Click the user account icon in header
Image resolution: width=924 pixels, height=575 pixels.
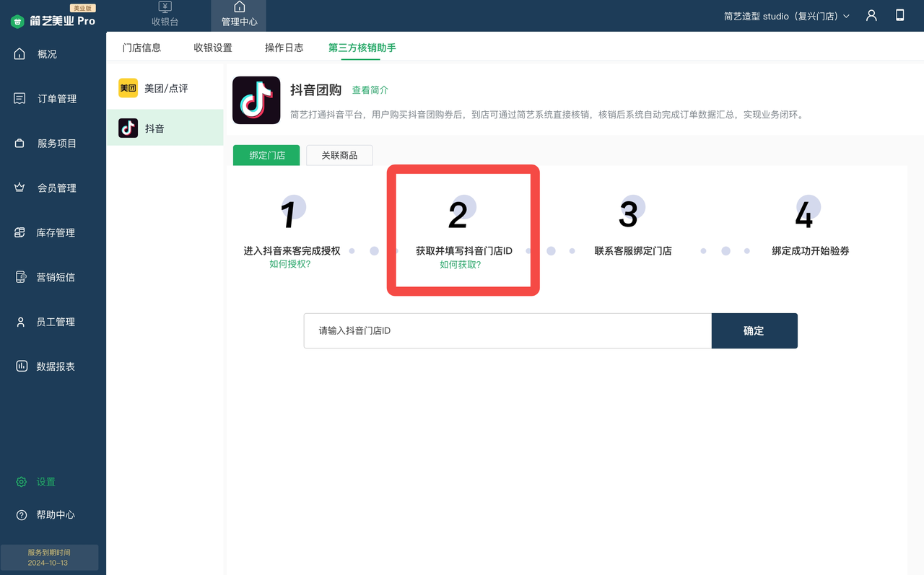pyautogui.click(x=871, y=15)
